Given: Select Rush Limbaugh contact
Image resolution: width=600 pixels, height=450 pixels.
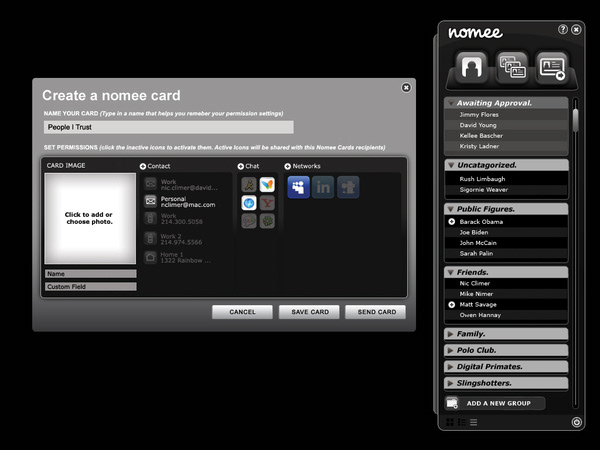Looking at the screenshot, I should click(x=506, y=179).
